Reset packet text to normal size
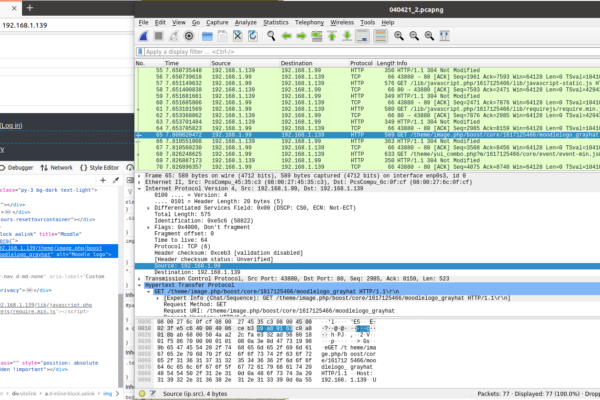This screenshot has width=600, height=400. (429, 36)
